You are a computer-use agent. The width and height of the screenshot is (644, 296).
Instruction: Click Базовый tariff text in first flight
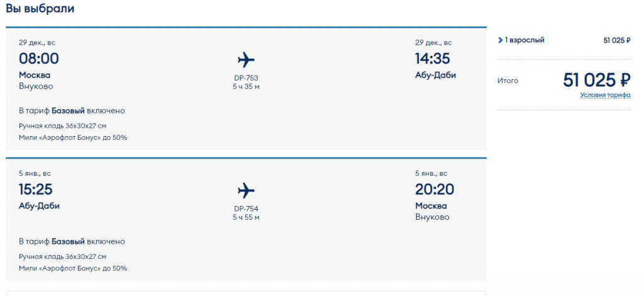click(x=68, y=111)
